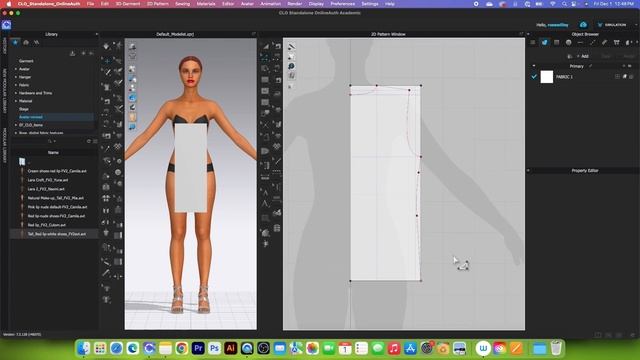Open the Trash in the Dock

556,348
